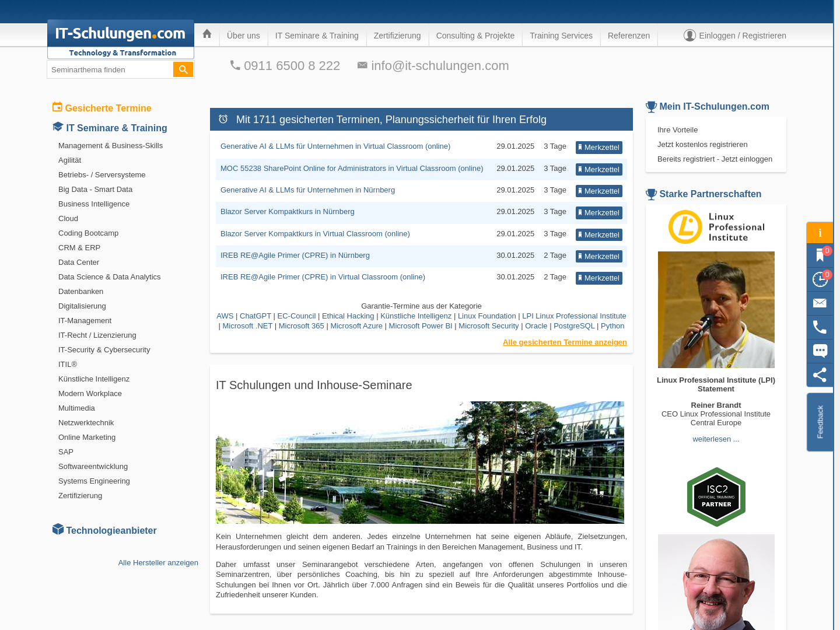The image size is (840, 630).
Task: Select Netzwerktechnik category
Action: (x=86, y=423)
